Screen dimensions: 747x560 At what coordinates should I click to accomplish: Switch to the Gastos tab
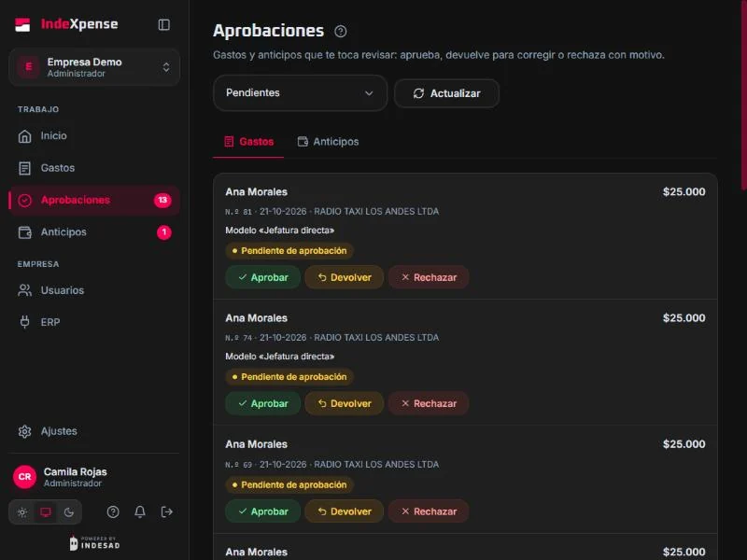point(248,142)
